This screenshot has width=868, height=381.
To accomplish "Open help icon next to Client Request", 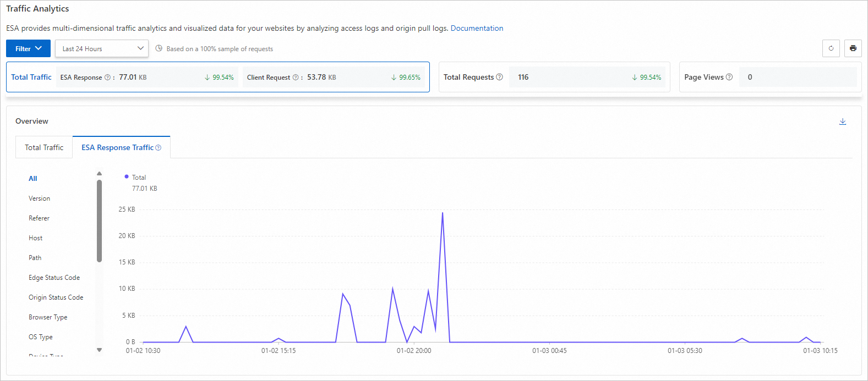I will [296, 78].
